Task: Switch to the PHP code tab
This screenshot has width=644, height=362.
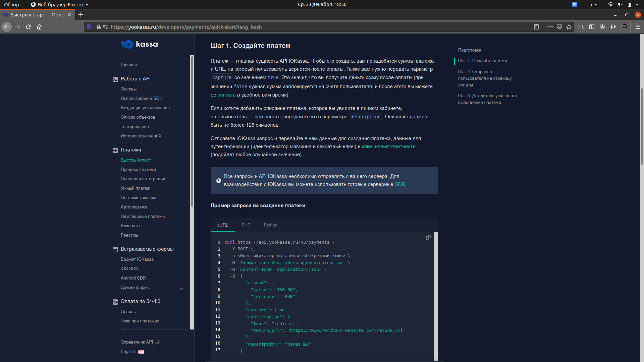Action: (x=246, y=225)
